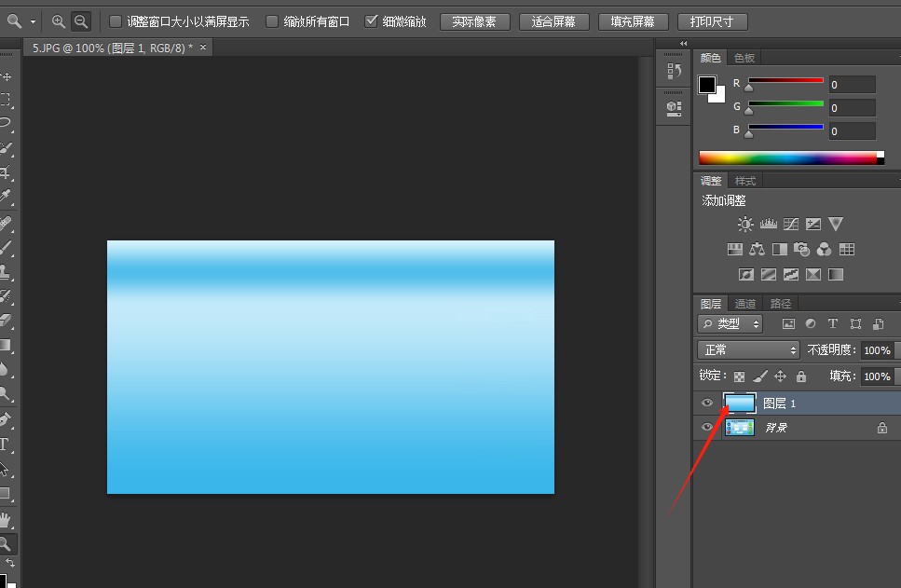Click the 填充屏幕 button
This screenshot has height=588, width=901.
[x=634, y=21]
